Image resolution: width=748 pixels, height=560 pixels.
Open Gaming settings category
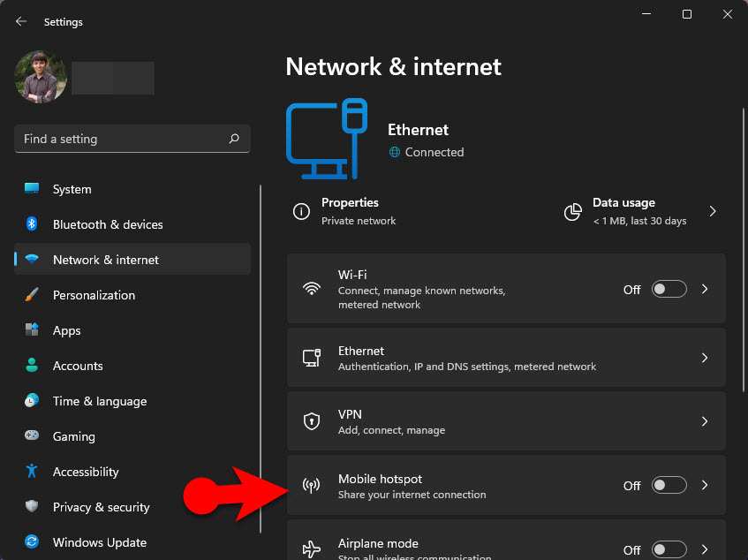(132, 436)
